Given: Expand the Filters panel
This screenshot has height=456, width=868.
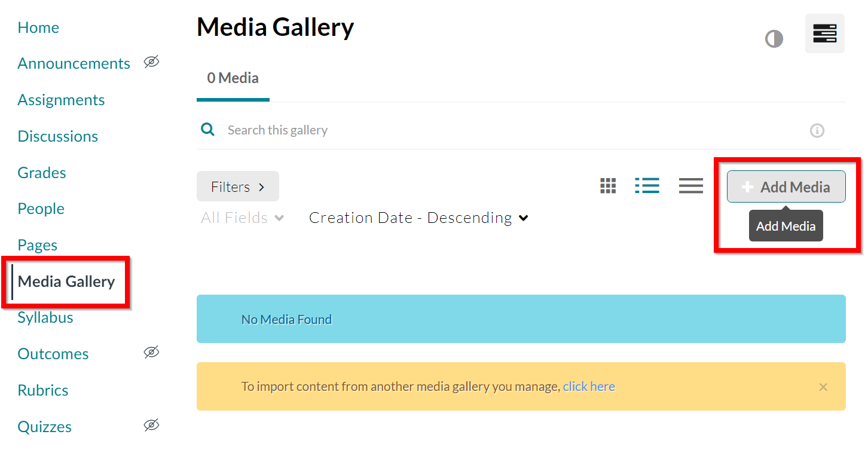Looking at the screenshot, I should 237,186.
